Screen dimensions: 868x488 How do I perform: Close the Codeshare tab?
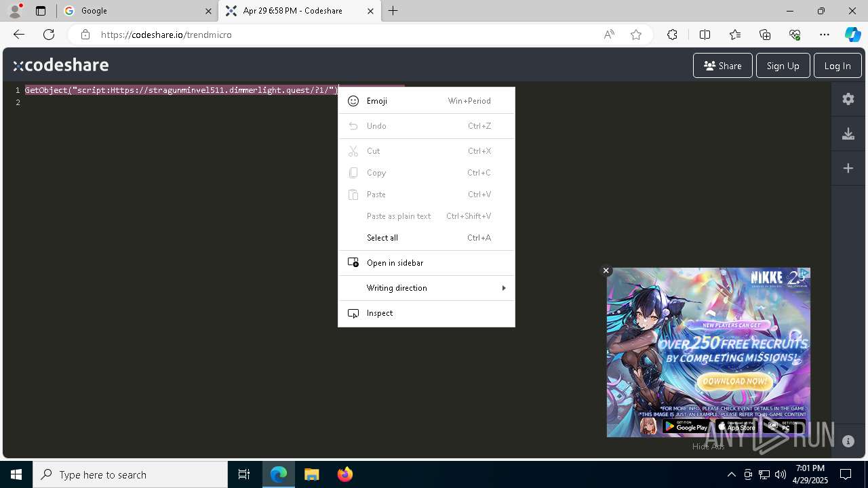(x=370, y=11)
